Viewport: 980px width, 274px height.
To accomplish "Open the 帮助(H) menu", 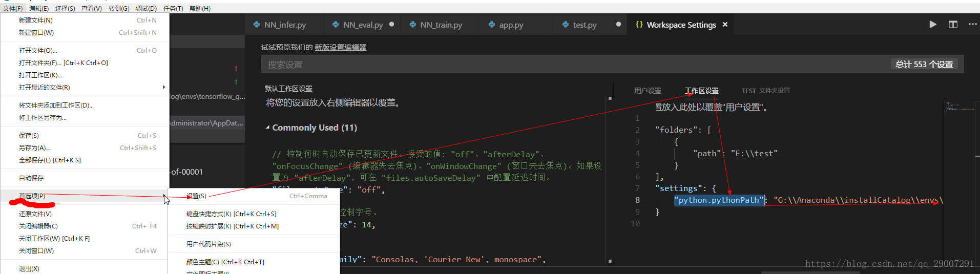I will click(x=200, y=8).
